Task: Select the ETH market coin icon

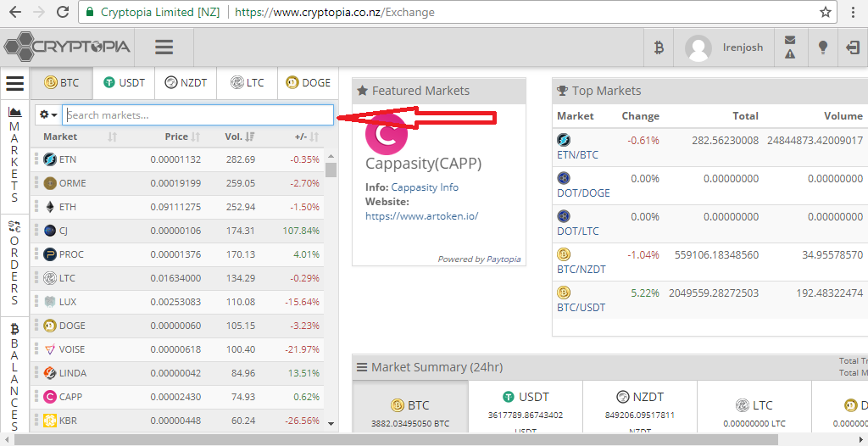Action: [x=50, y=207]
